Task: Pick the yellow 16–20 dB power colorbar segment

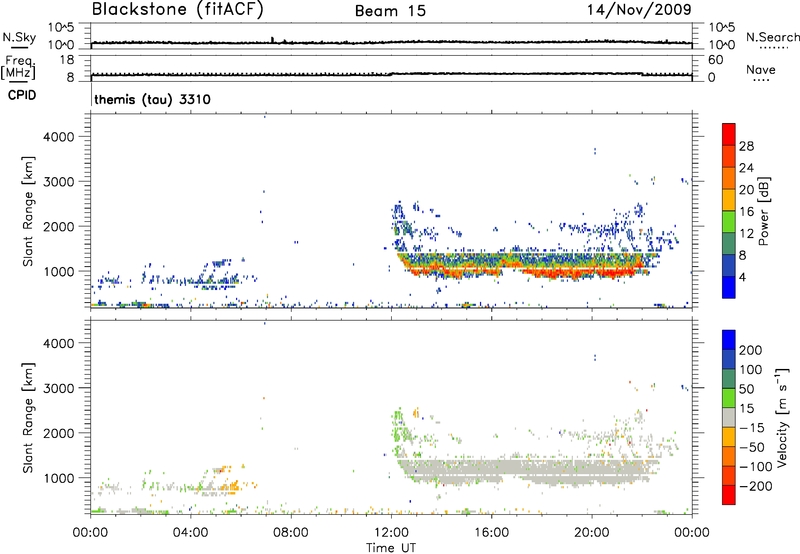Action: click(729, 200)
